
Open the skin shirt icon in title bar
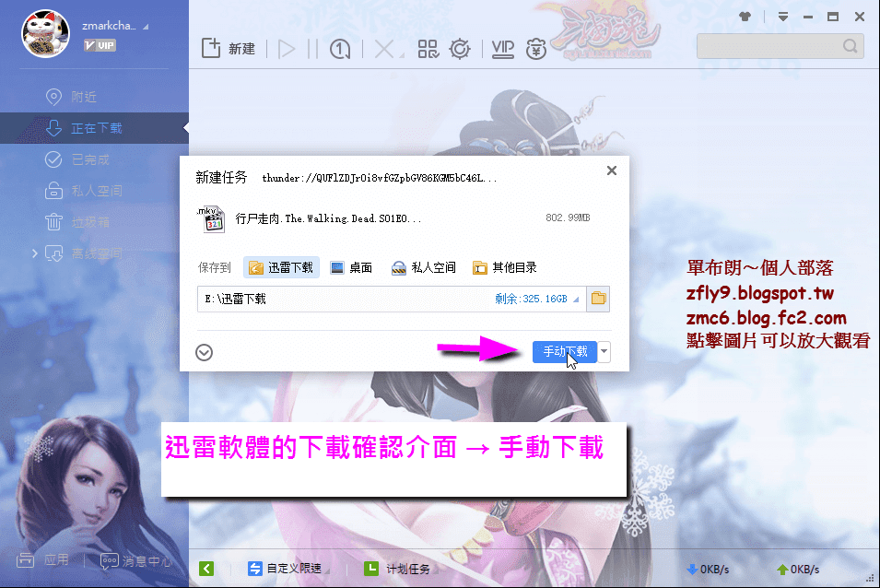[x=745, y=17]
